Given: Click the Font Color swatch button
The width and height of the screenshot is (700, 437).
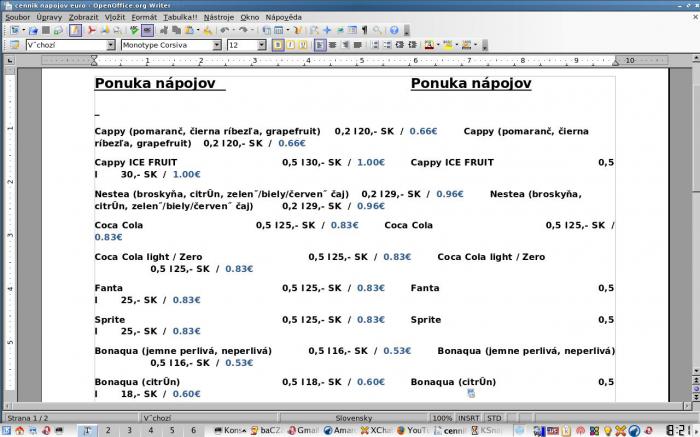Looking at the screenshot, I should tap(429, 45).
